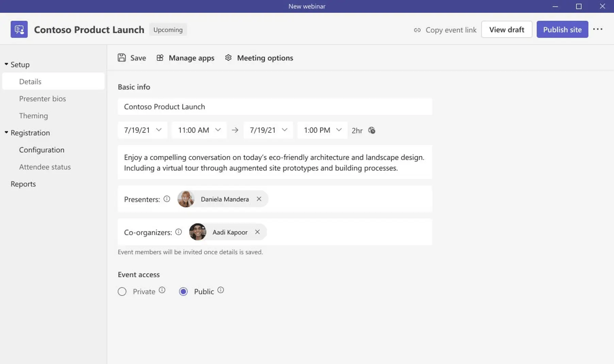This screenshot has width=614, height=364.
Task: Click the link icon beside Copy event link
Action: point(417,30)
